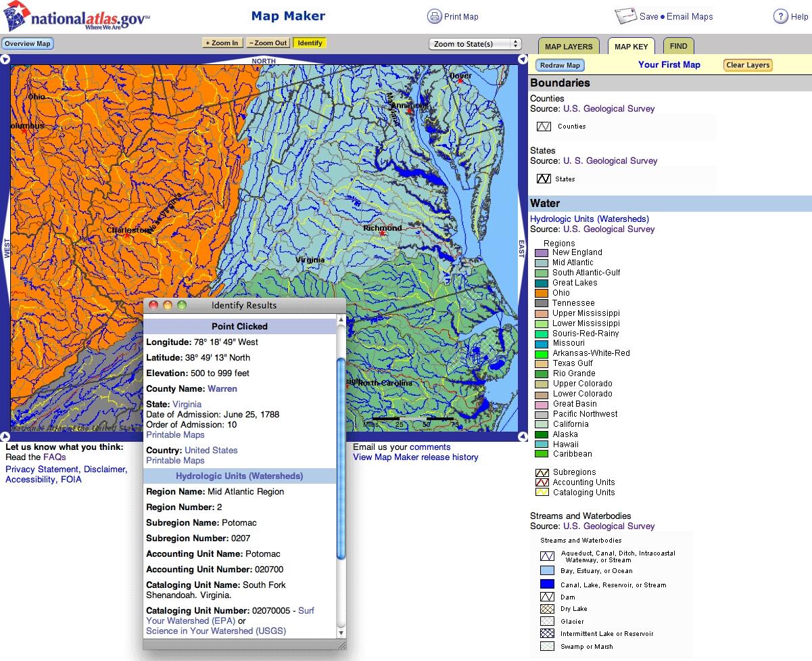Click the Print Map printer icon
This screenshot has width=812, height=661.
[x=434, y=16]
